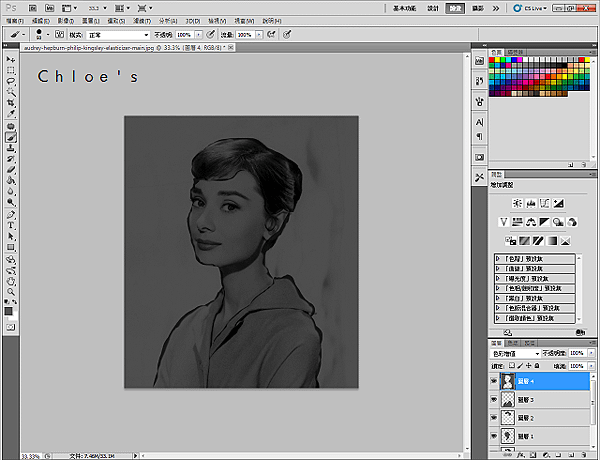Launch Adobe Bridge from the application bar
Viewport: 600px width, 460px height.
(33, 8)
